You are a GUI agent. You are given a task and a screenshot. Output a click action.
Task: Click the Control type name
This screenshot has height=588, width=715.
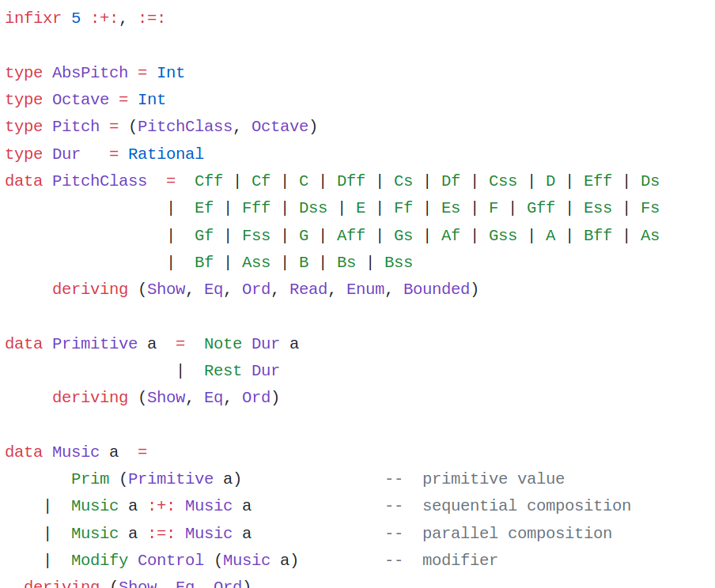click(x=170, y=560)
